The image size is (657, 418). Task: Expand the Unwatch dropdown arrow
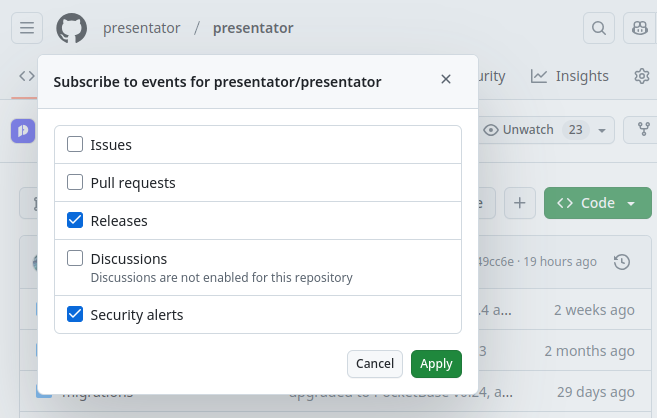[602, 130]
